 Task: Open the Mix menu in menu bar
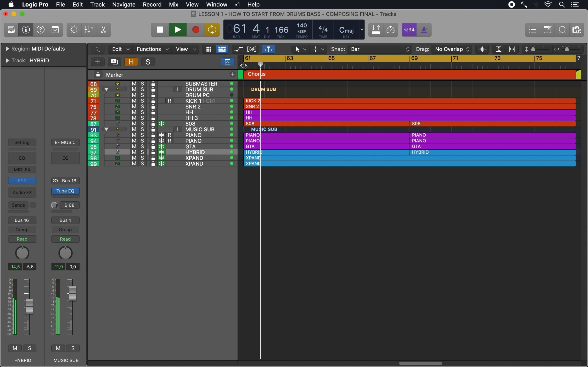pyautogui.click(x=173, y=4)
